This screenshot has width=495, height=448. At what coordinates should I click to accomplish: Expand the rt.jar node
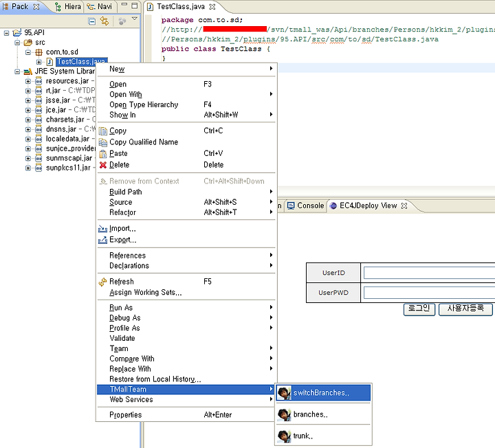coord(28,91)
